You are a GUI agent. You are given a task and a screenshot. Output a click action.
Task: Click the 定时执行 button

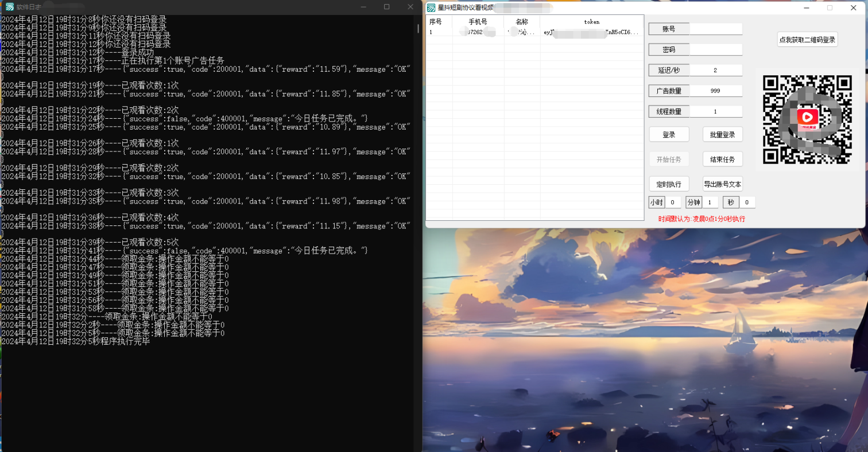tap(668, 184)
